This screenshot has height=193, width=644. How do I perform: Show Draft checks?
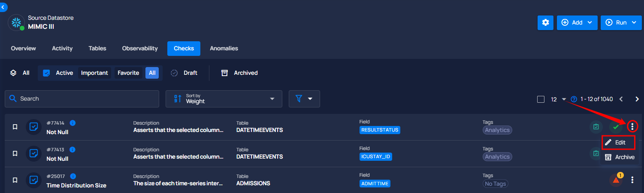click(x=184, y=73)
